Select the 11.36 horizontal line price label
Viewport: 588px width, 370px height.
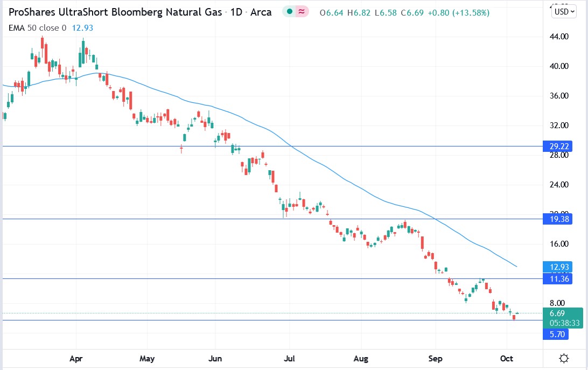558,279
